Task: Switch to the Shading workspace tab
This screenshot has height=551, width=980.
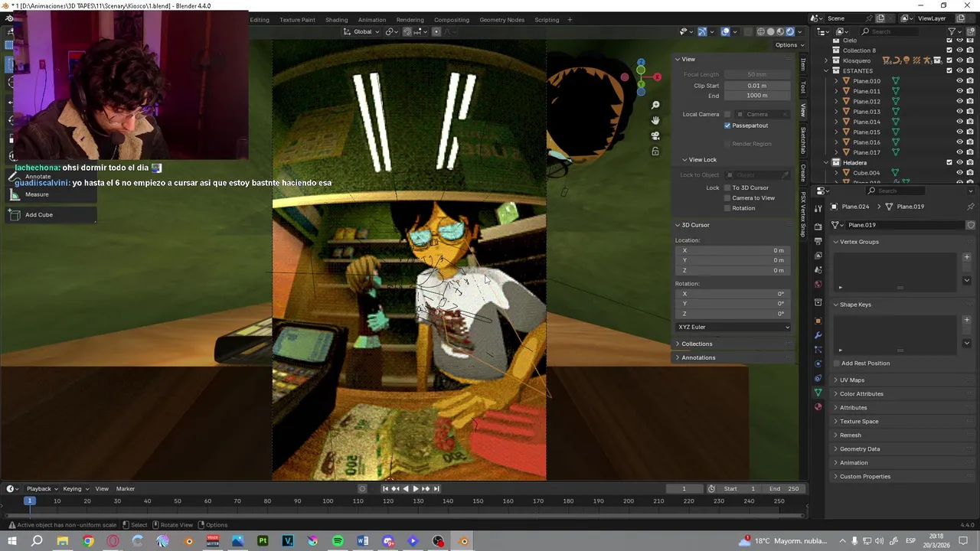Action: point(336,20)
